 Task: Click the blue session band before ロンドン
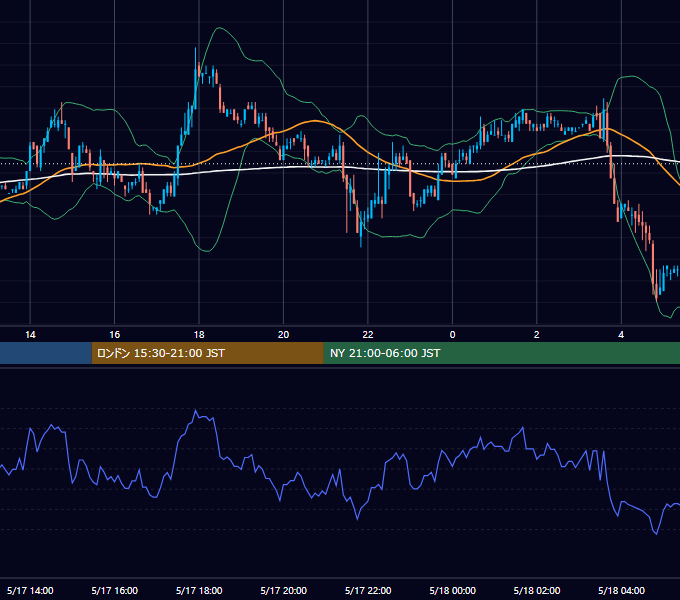(x=46, y=353)
